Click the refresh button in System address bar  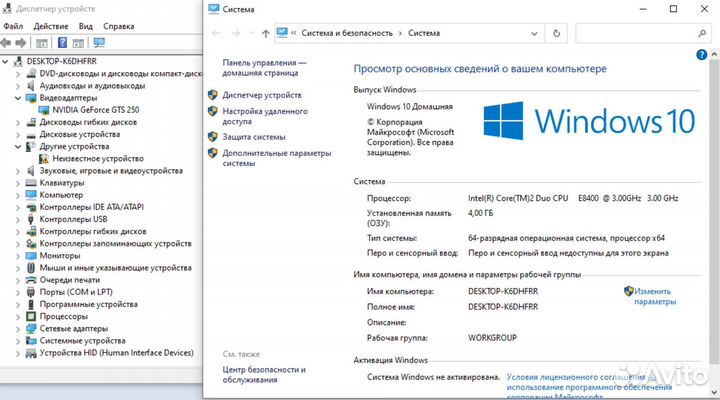[556, 33]
